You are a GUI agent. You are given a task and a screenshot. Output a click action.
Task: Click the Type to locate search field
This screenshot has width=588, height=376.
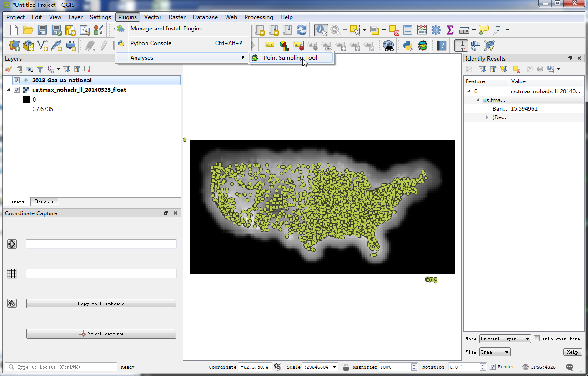pyautogui.click(x=61, y=367)
